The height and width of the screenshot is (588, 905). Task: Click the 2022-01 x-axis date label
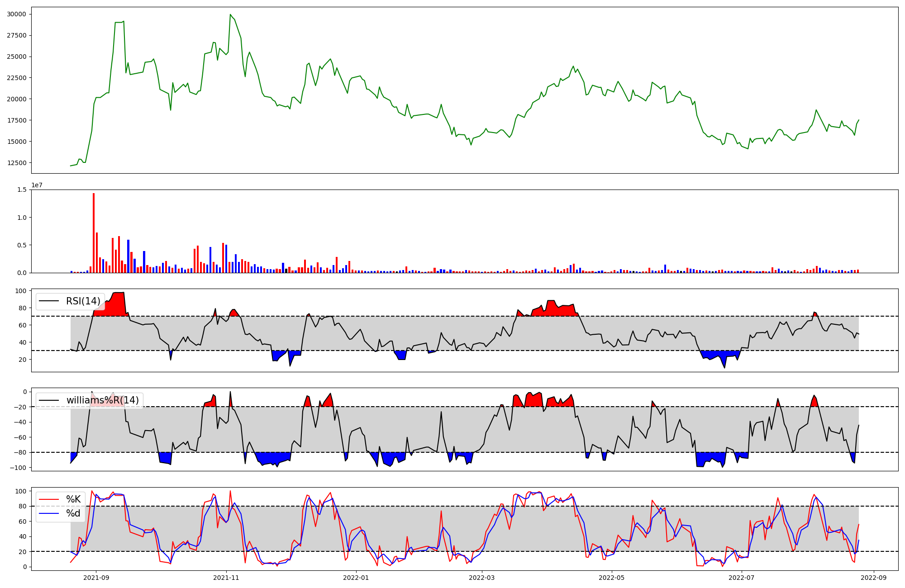356,578
